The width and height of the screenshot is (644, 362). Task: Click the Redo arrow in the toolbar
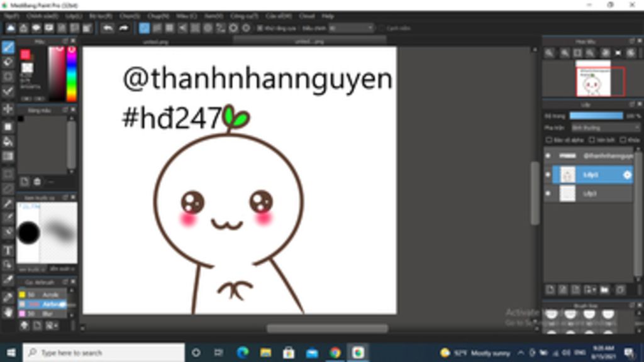[124, 28]
